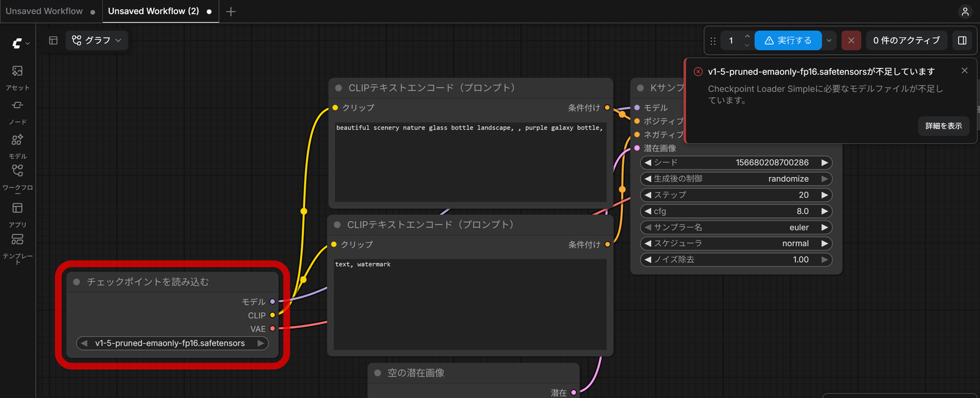Image resolution: width=980 pixels, height=398 pixels.
Task: Click the user account icon at top right
Action: (965, 11)
